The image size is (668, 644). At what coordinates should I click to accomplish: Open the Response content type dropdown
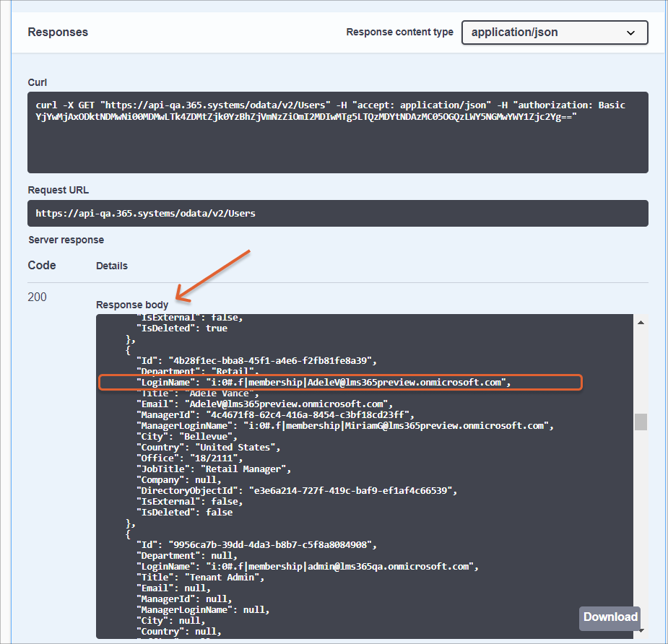pos(554,32)
